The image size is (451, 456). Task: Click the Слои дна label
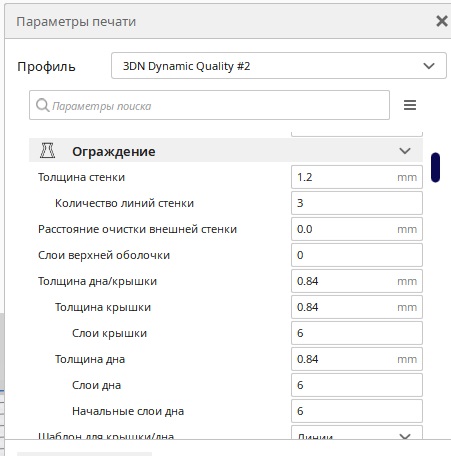click(96, 385)
